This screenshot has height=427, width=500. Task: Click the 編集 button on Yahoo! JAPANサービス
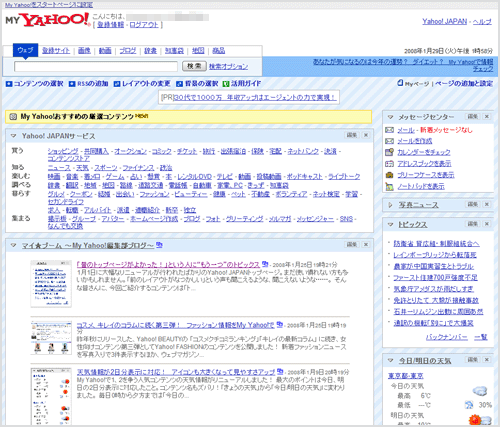tap(352, 135)
